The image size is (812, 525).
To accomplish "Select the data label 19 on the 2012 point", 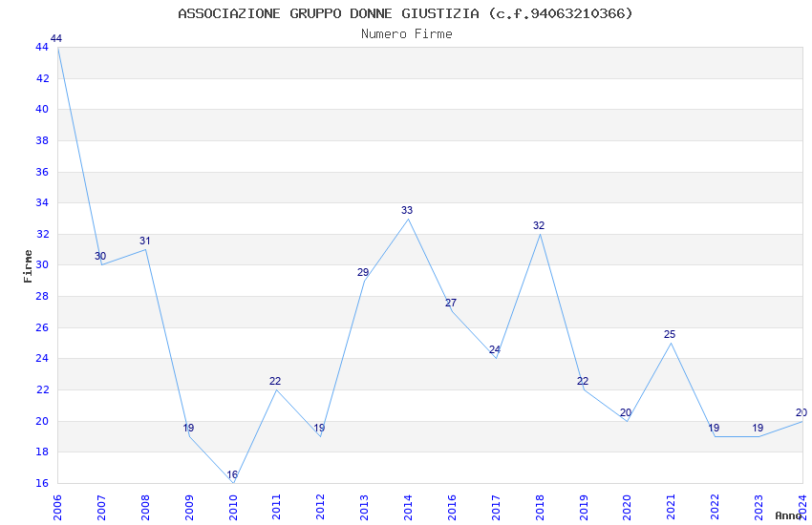I will tap(319, 428).
